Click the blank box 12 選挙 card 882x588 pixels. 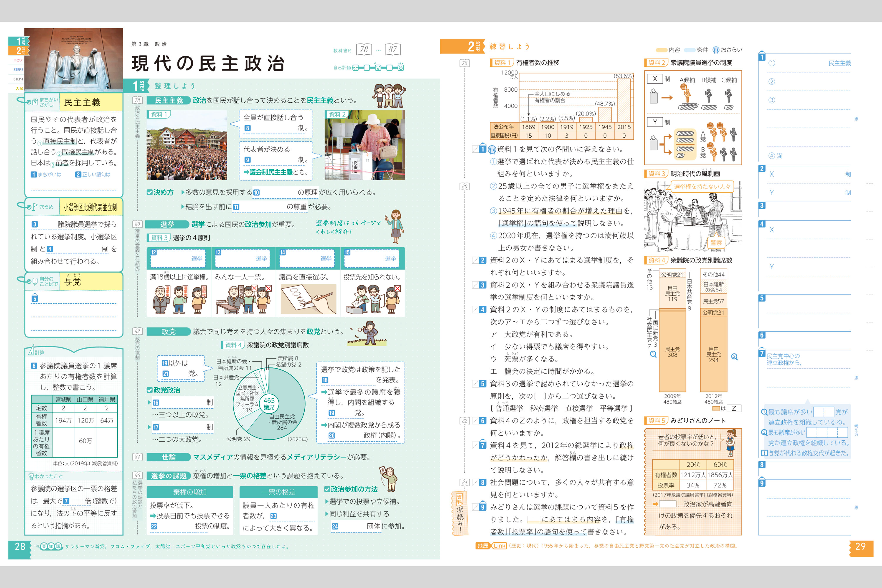pyautogui.click(x=178, y=258)
